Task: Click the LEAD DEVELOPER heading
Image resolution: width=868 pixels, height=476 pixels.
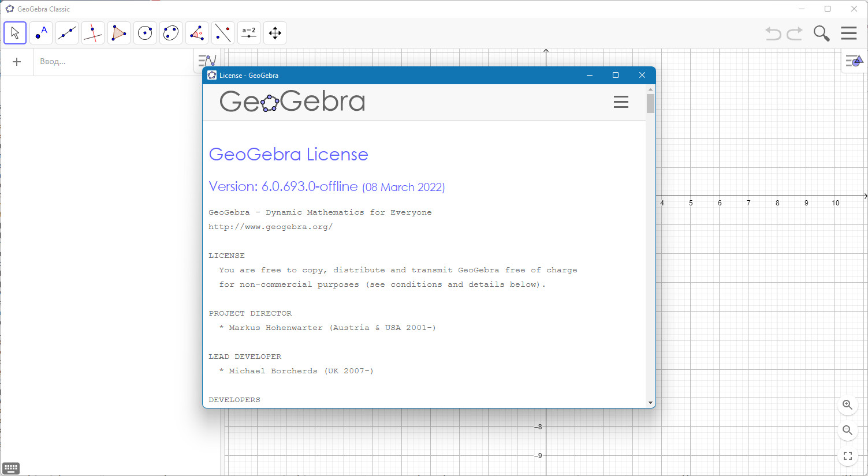Action: tap(245, 357)
